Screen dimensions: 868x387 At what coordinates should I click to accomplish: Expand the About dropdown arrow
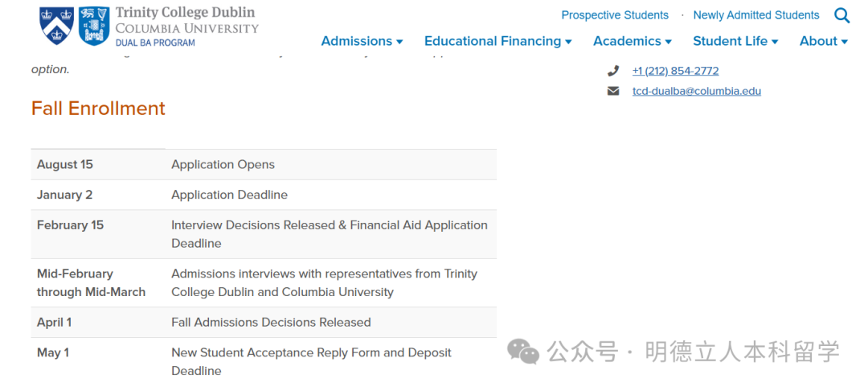coord(844,42)
